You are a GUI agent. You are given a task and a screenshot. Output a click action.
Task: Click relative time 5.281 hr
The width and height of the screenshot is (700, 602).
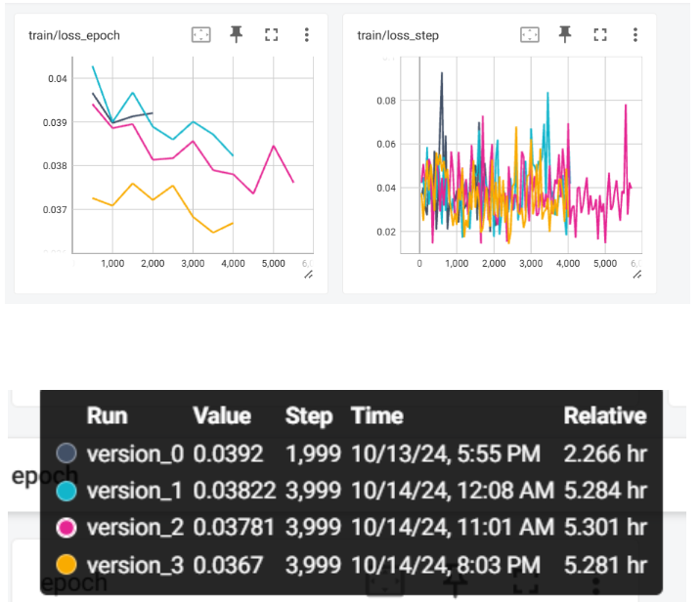coord(605,565)
